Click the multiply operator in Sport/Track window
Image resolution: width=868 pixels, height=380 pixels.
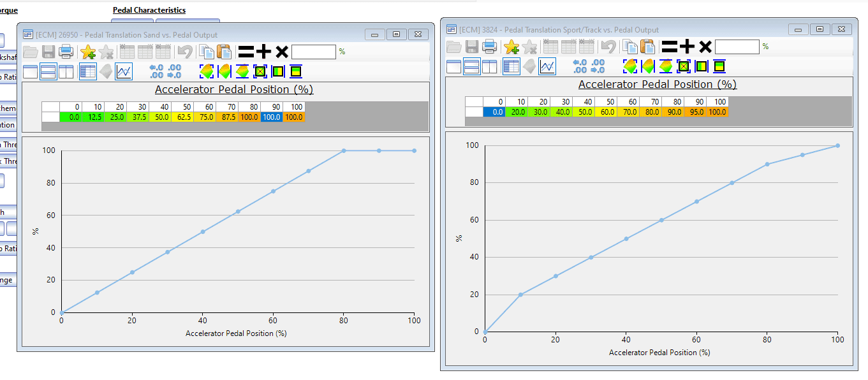[x=705, y=47]
